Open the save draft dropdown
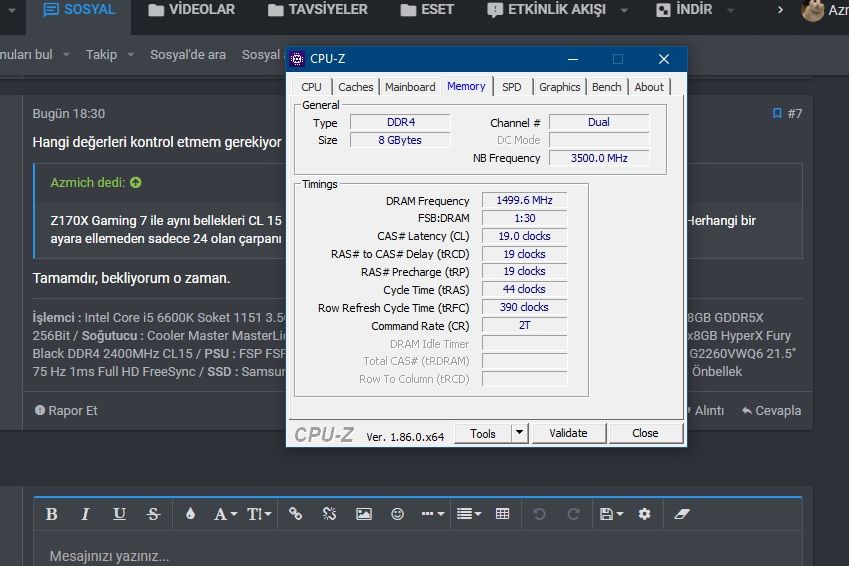849x566 pixels. 611,513
